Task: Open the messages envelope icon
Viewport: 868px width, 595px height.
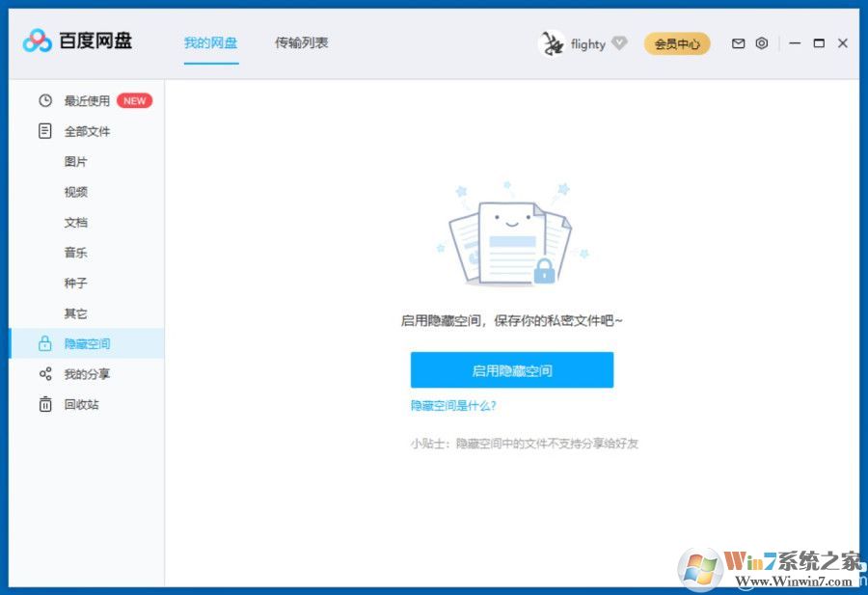Action: pos(738,43)
